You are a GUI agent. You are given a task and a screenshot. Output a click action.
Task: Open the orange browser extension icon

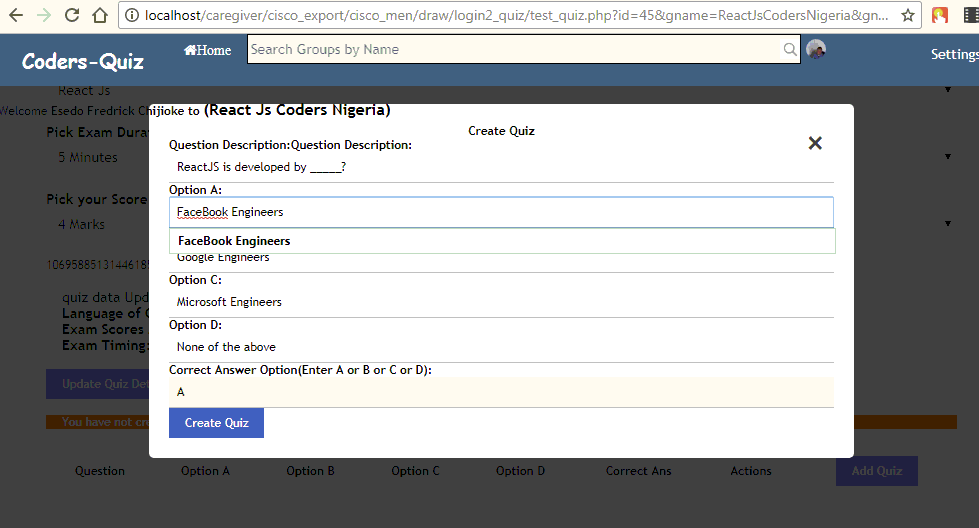pos(940,15)
